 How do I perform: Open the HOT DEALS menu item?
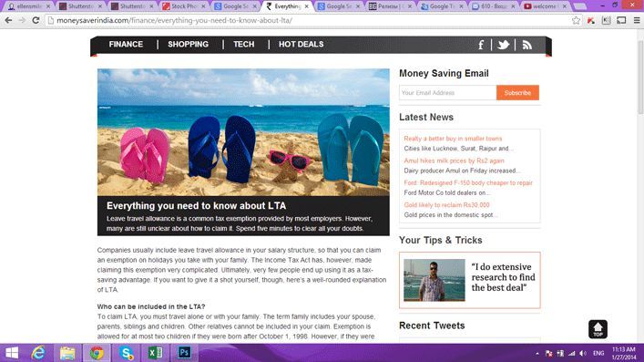(x=302, y=44)
